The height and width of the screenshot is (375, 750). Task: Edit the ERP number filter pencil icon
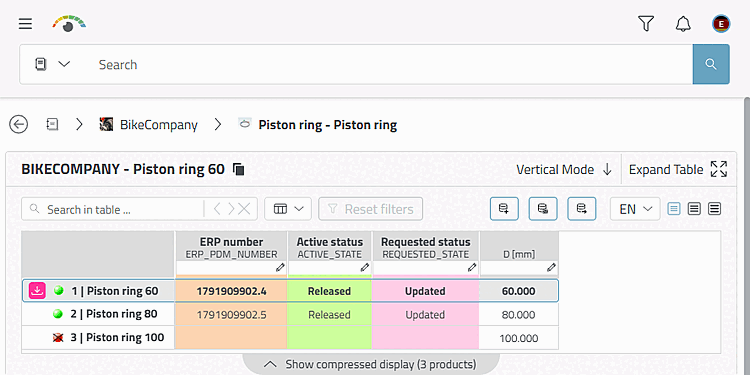280,268
